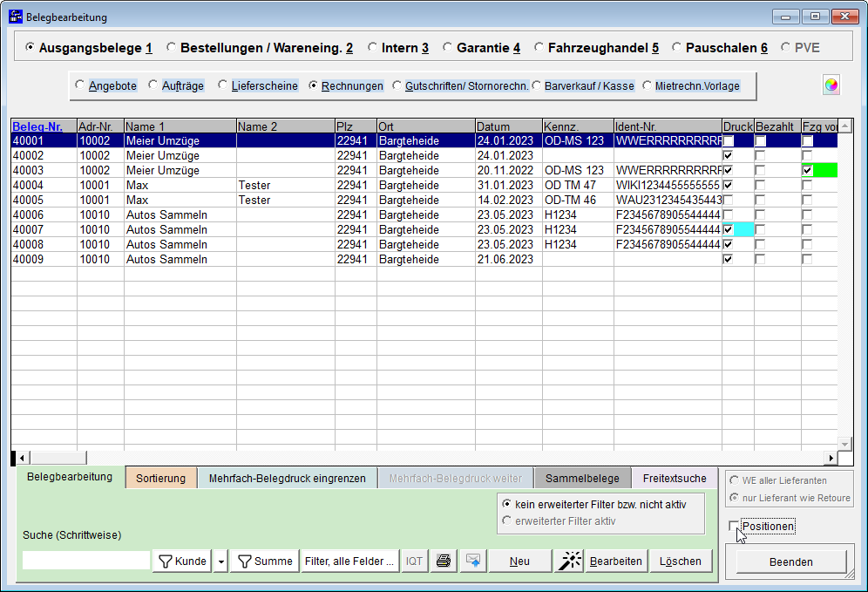Enable the Positionen checkbox
This screenshot has height=592, width=868.
click(x=734, y=526)
